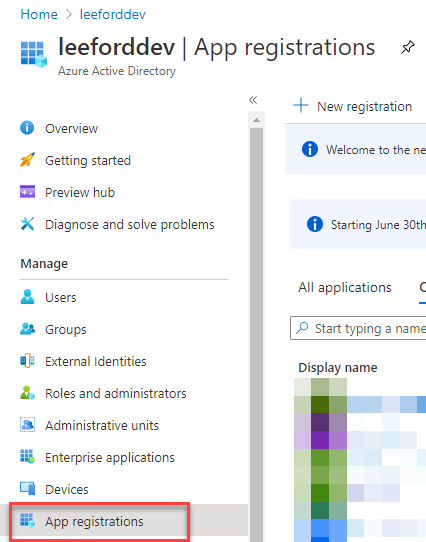The image size is (426, 542).
Task: Open Getting started in sidebar
Action: pyautogui.click(x=88, y=161)
